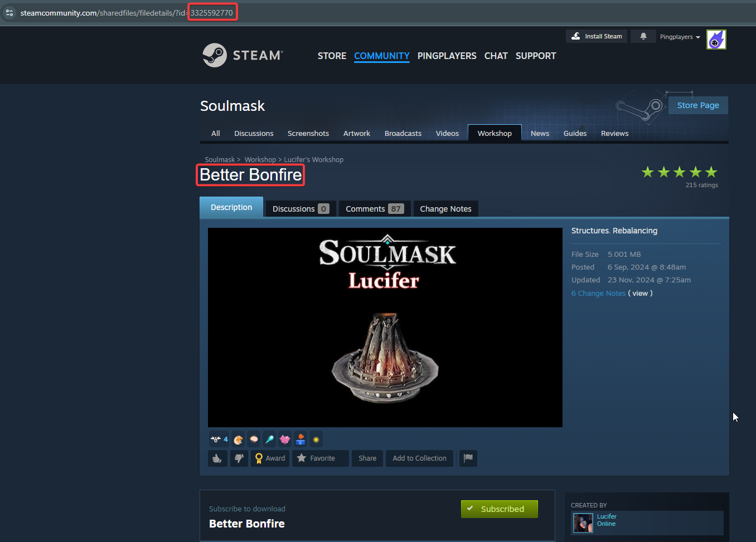The image size is (756, 542).
Task: Click the Soulmask app title
Action: (x=232, y=106)
